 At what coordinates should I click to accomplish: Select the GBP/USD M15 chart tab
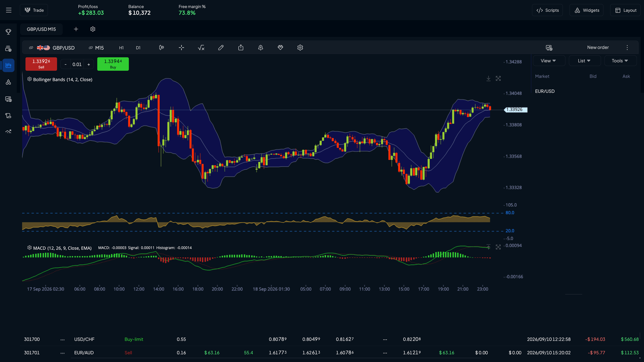click(x=41, y=29)
